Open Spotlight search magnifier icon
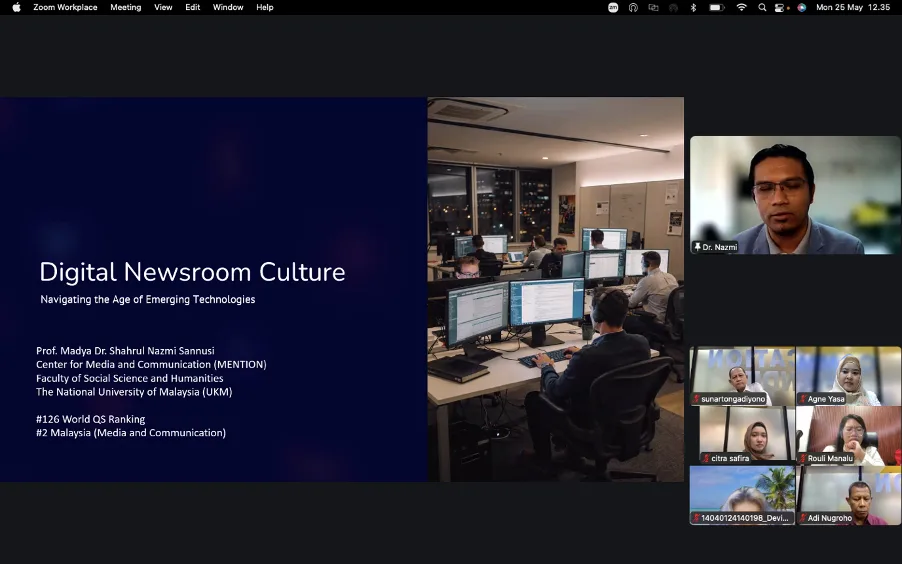This screenshot has height=564, width=902. (762, 7)
